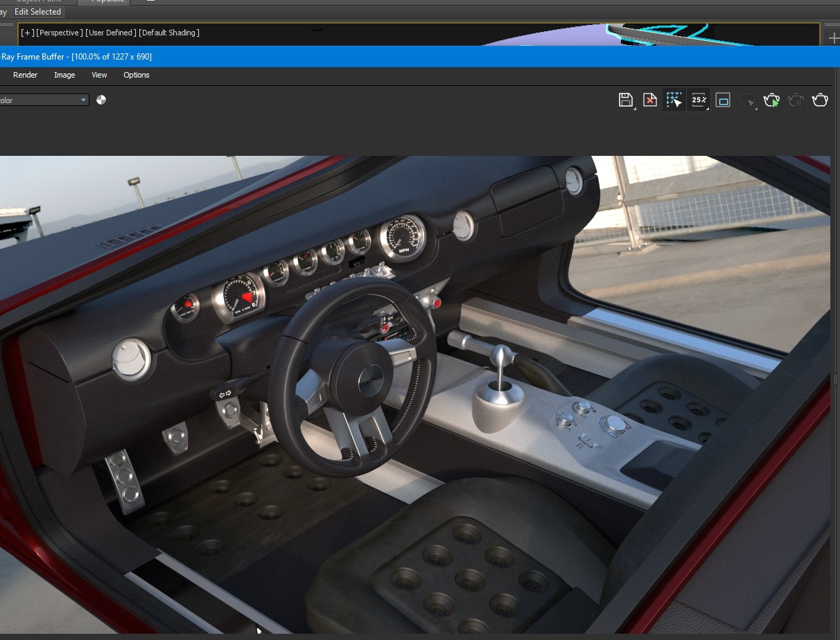Toggle follow-mouse render tracking
Screen dimensions: 840x640
coord(674,100)
